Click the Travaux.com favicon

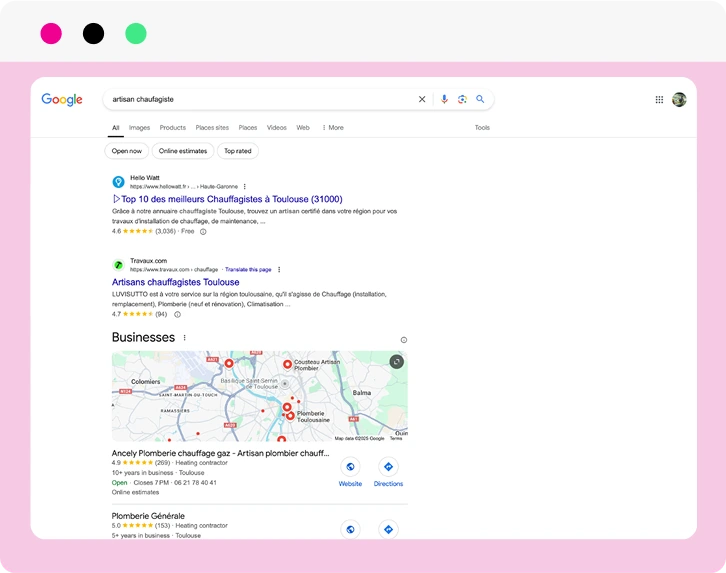point(119,265)
